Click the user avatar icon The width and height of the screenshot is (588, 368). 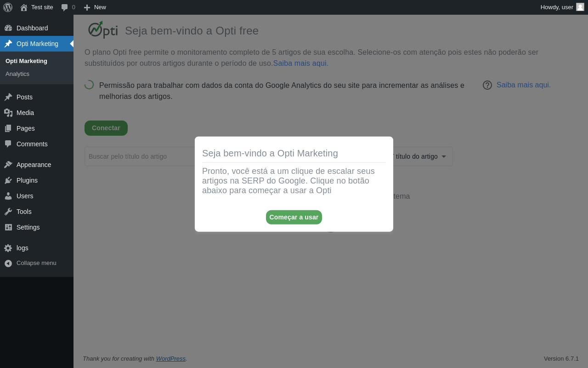[580, 7]
